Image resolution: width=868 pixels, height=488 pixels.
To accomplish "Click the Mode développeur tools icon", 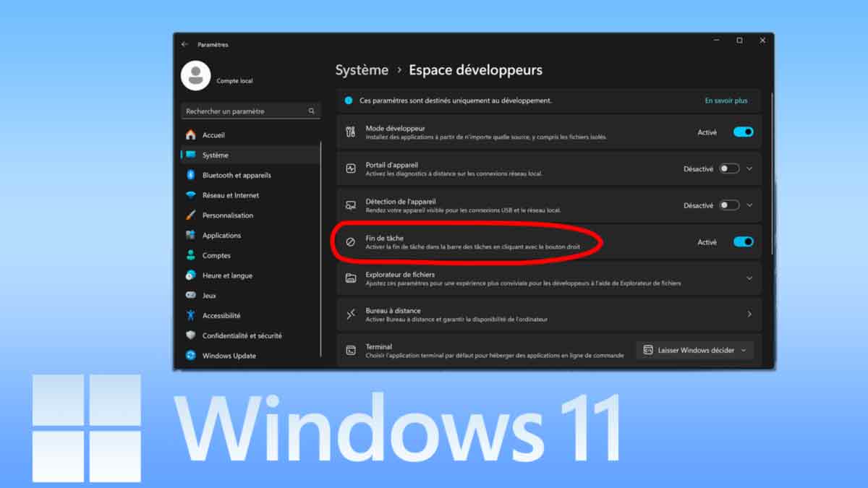I will click(x=351, y=132).
